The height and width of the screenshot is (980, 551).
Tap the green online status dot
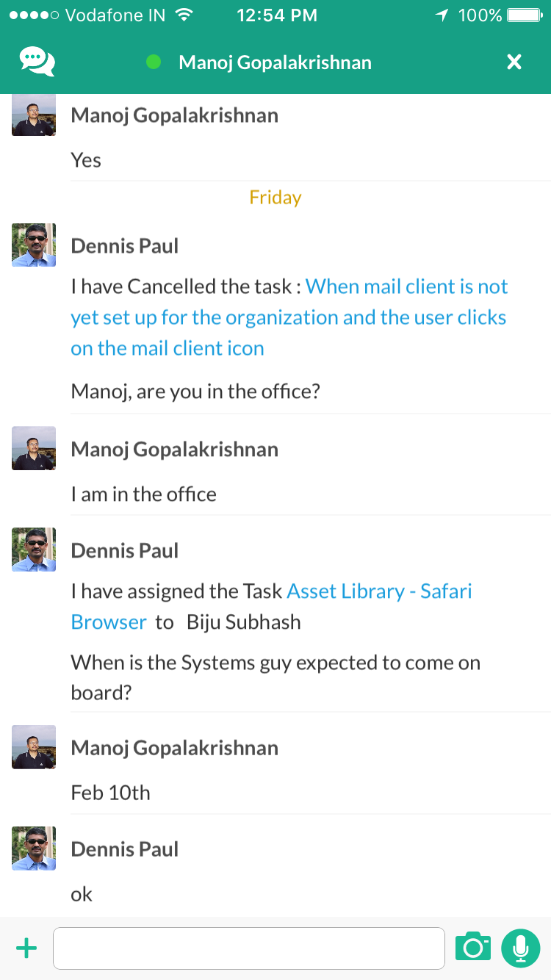tap(154, 62)
